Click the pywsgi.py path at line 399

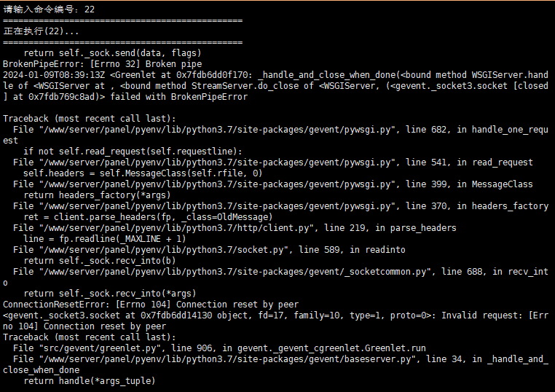(216, 184)
